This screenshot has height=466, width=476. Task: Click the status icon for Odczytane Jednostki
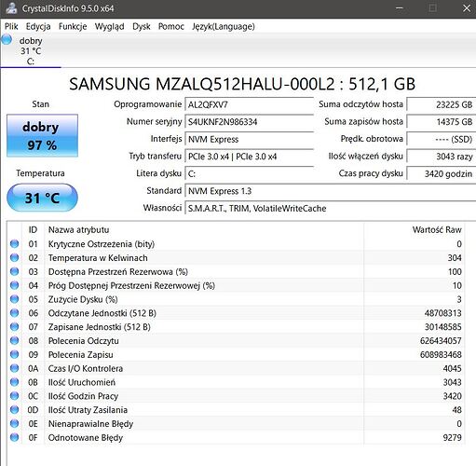point(14,313)
